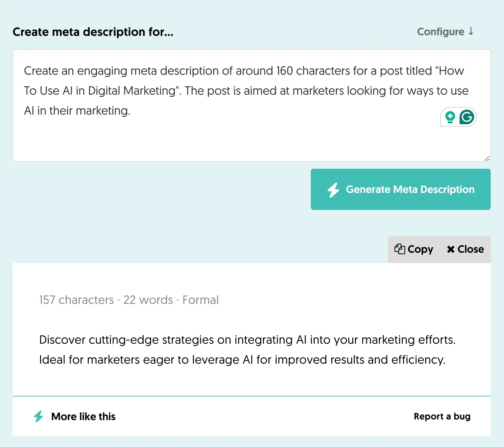Click the 22 words count label
This screenshot has width=504, height=447.
tap(148, 300)
